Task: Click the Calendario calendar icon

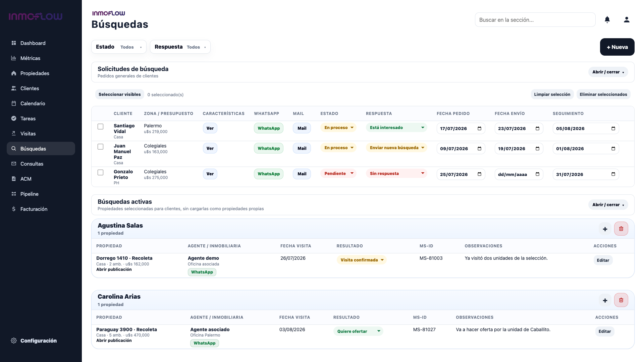Action: point(14,103)
